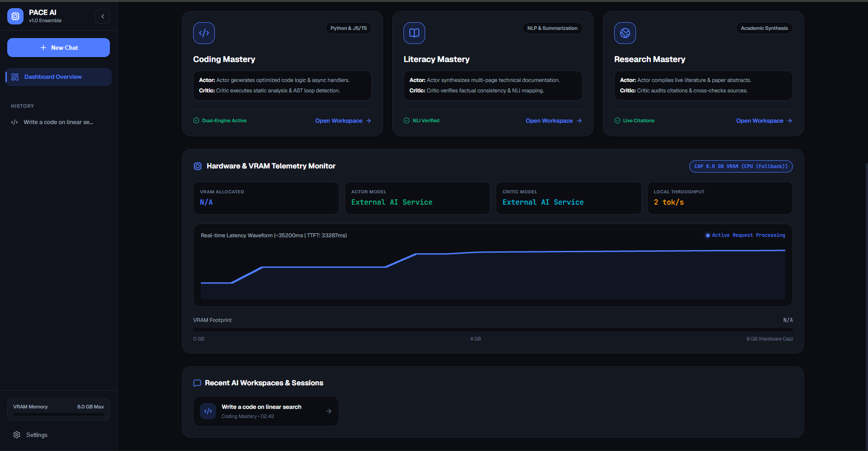
Task: Start a New Chat
Action: tap(58, 48)
